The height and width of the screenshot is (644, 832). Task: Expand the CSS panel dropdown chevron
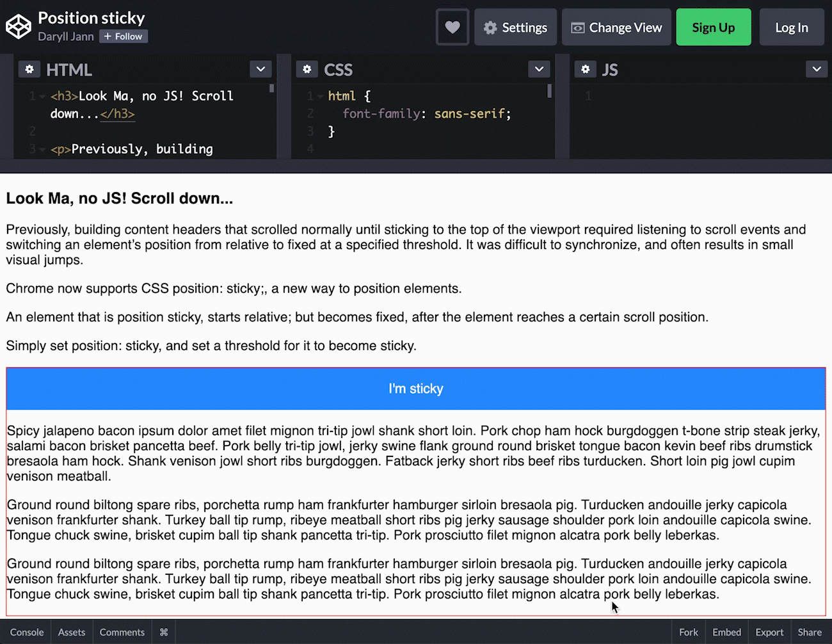(x=539, y=69)
